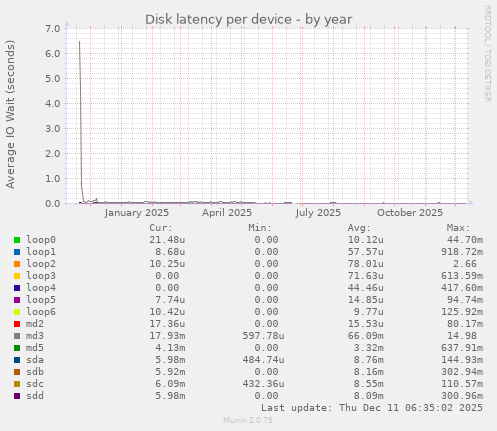497x431 pixels.
Task: Click the 'Min:' column header
Action: pos(260,228)
